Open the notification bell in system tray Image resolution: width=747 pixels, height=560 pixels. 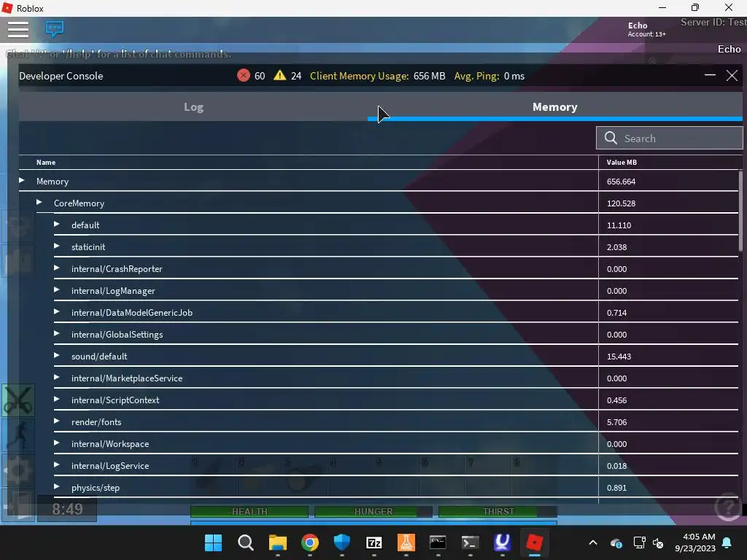coord(727,542)
